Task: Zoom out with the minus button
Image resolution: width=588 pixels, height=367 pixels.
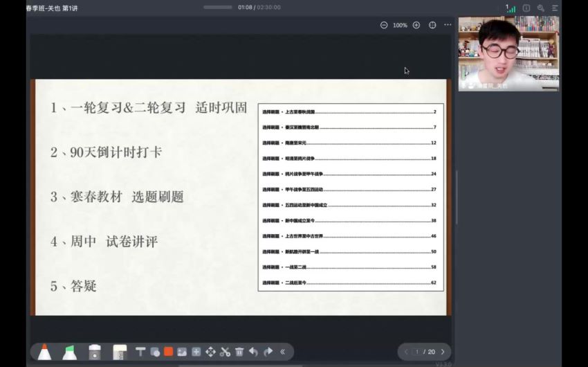Action: point(384,25)
